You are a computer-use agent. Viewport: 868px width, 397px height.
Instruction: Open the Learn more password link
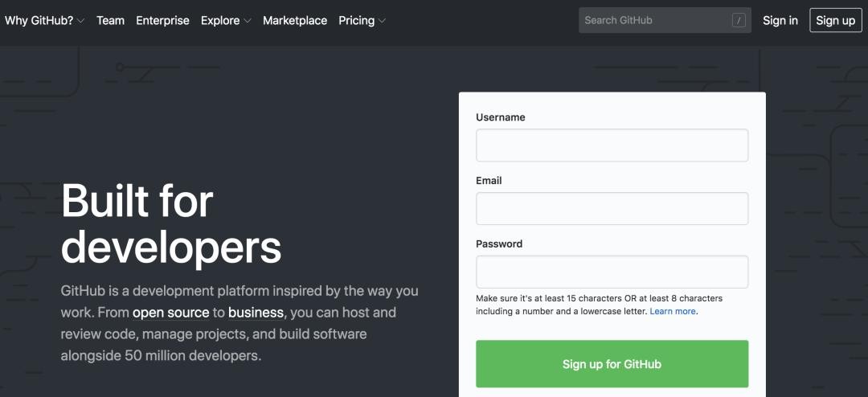673,311
